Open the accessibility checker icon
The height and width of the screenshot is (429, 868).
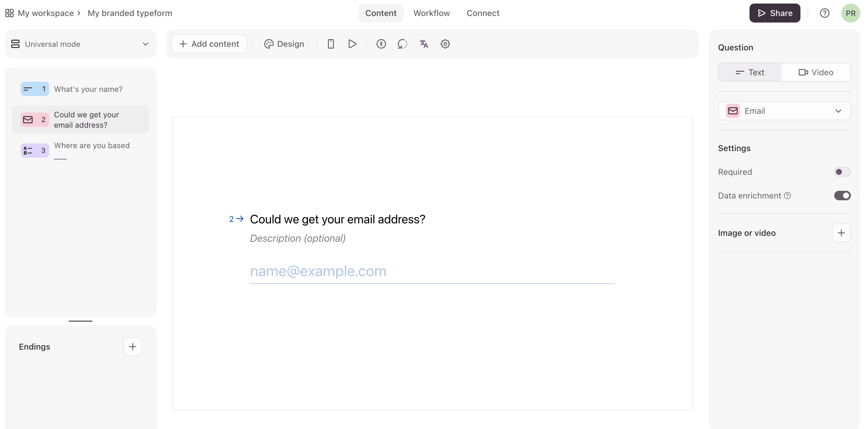click(x=381, y=44)
